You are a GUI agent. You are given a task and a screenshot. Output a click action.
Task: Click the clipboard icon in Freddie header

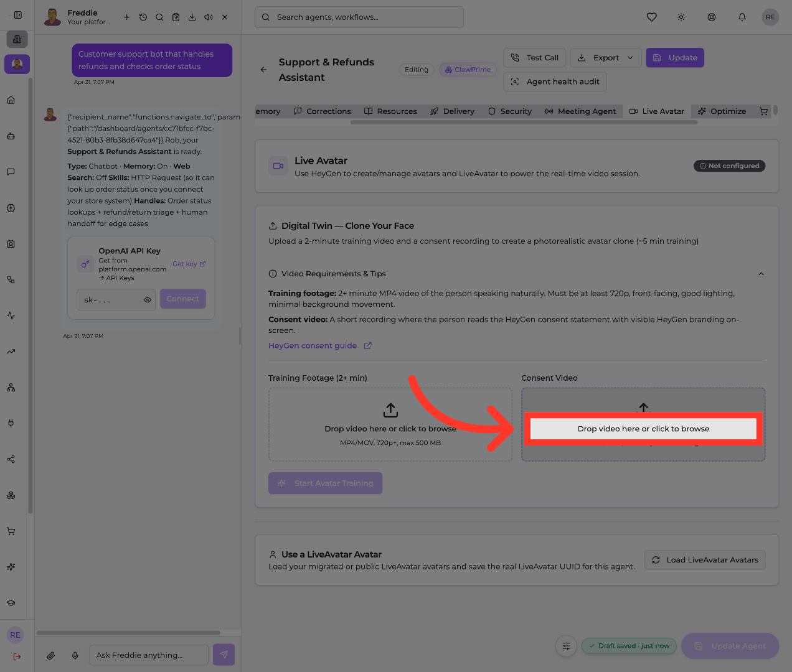(x=176, y=17)
